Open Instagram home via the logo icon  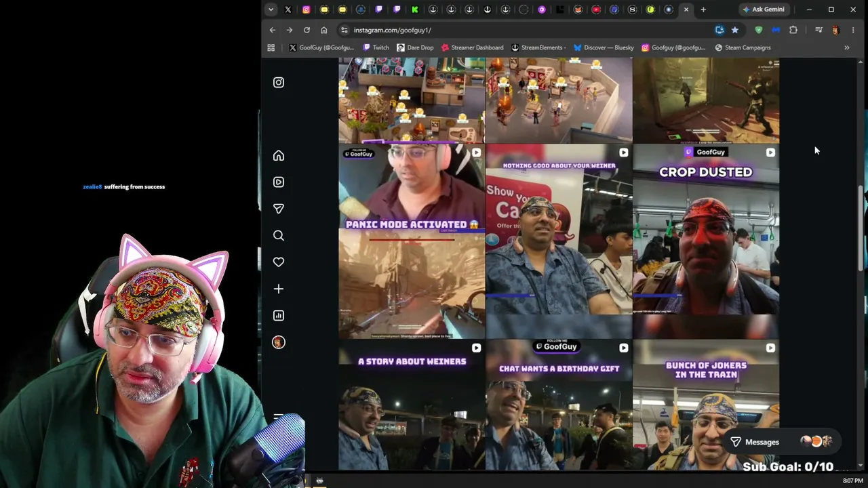279,83
